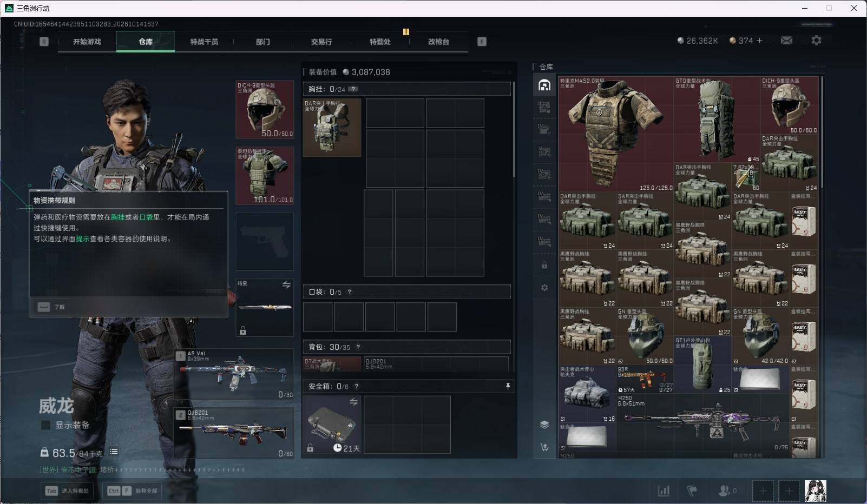Click the 转移全部 button
The image size is (867, 504).
click(x=132, y=490)
